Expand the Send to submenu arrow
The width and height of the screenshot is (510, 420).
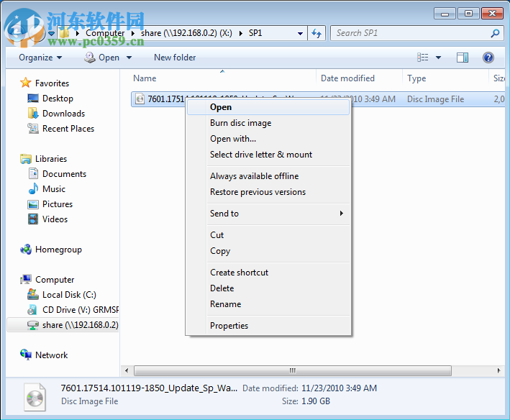click(x=341, y=214)
